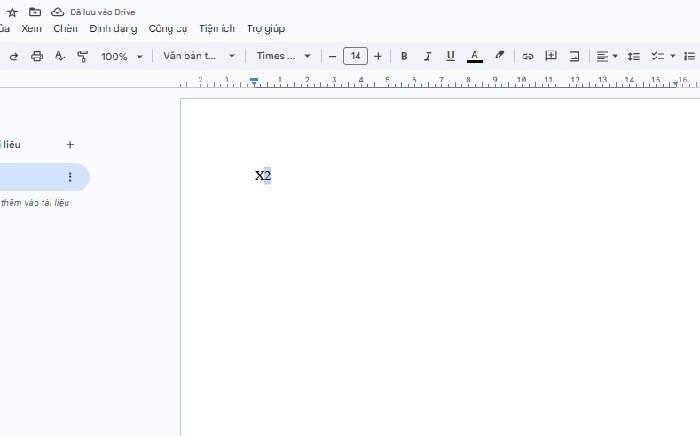Toggle underline formatting
Viewport: 700px width, 436px height.
point(450,56)
